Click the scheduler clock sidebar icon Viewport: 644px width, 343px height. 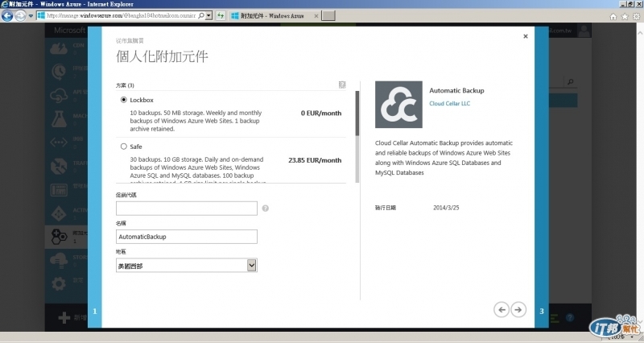click(59, 72)
